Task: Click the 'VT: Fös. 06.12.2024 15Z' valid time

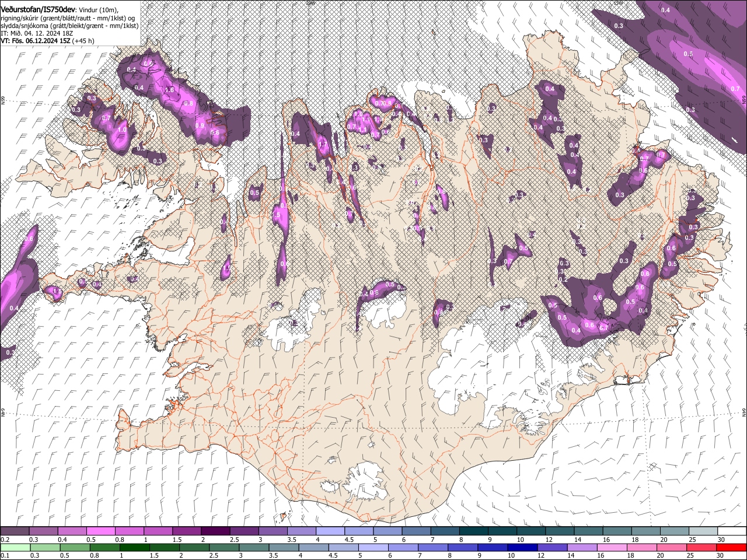Action: coord(35,41)
